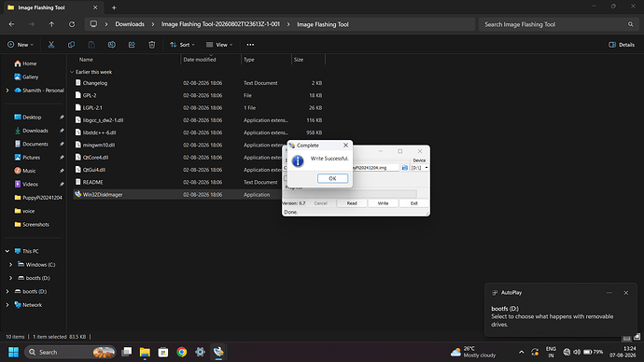The width and height of the screenshot is (644, 362).
Task: Open the View dropdown
Action: [219, 45]
